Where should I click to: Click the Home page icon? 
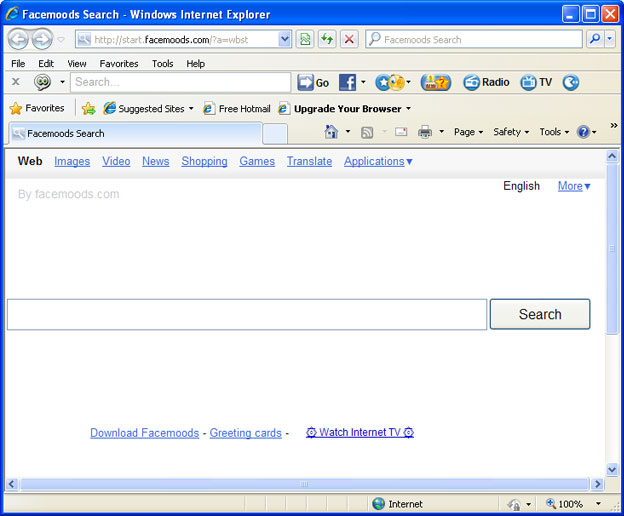(331, 132)
